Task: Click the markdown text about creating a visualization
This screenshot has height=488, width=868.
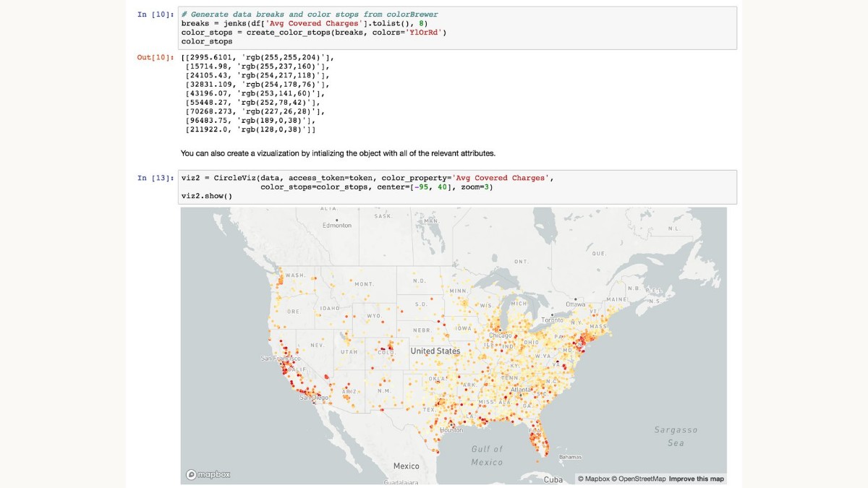Action: point(338,153)
